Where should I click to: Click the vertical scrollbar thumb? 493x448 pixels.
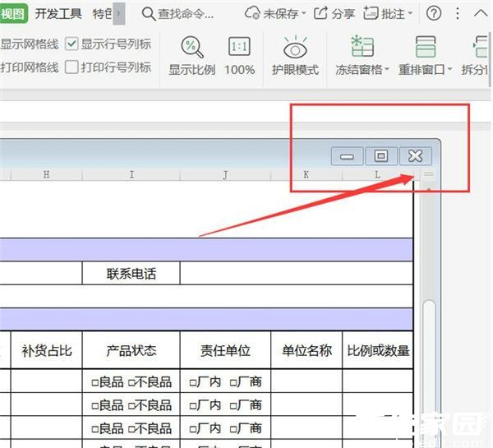429,372
